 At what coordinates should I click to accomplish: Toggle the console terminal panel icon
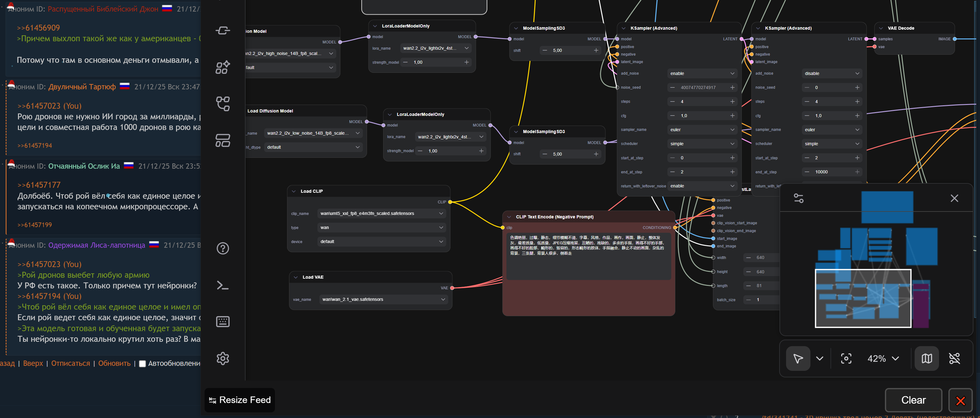222,285
